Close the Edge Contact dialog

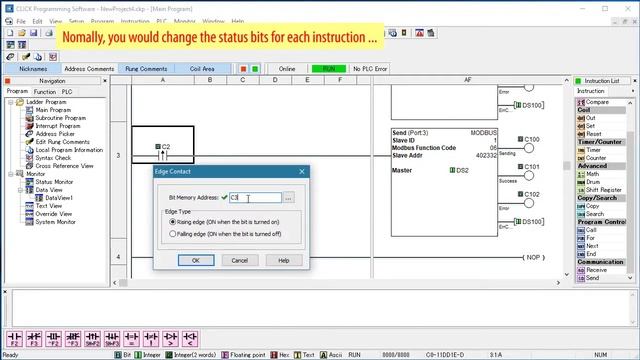pos(302,172)
